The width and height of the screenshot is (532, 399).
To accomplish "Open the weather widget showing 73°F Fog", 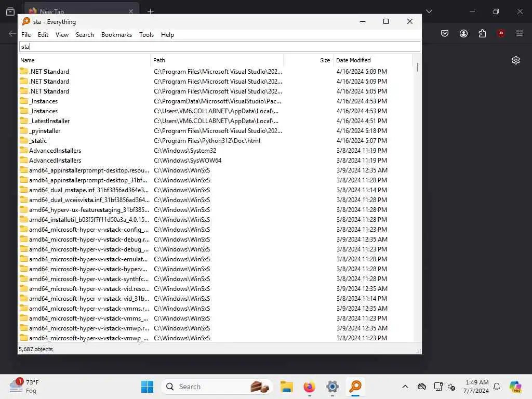I will pyautogui.click(x=24, y=387).
